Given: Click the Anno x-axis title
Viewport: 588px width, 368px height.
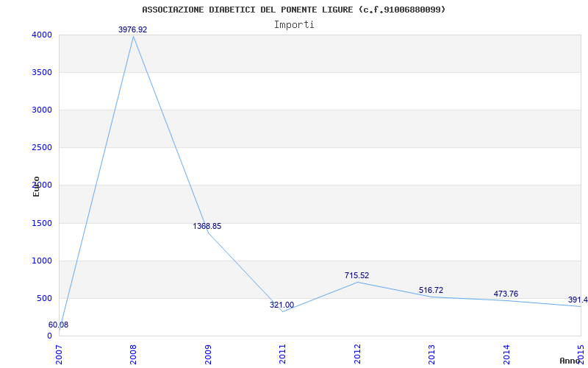Looking at the screenshot, I should pos(570,361).
